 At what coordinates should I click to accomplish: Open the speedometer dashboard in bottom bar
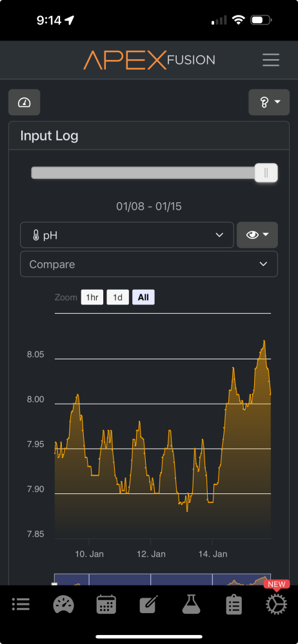click(x=63, y=604)
